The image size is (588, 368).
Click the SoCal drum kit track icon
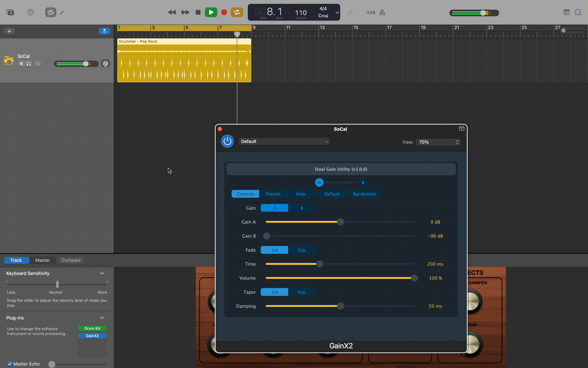(9, 60)
